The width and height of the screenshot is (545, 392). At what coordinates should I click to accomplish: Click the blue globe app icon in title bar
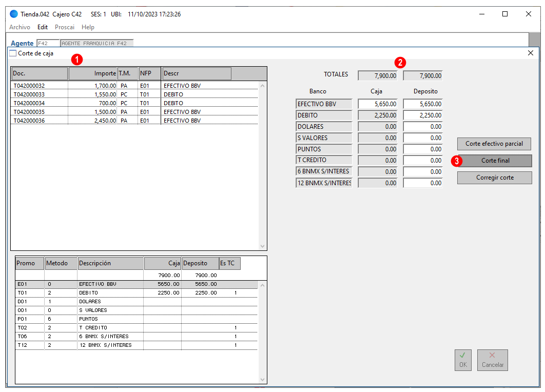pos(13,14)
